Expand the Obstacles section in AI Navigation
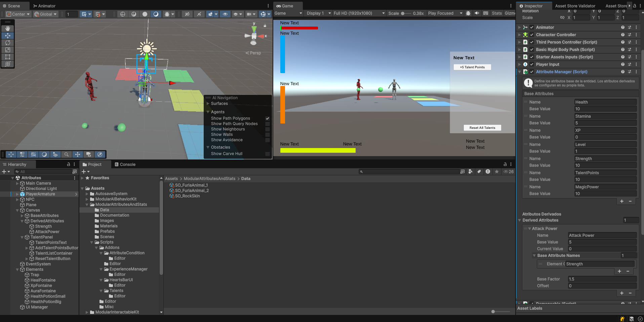644x322 pixels. click(208, 147)
